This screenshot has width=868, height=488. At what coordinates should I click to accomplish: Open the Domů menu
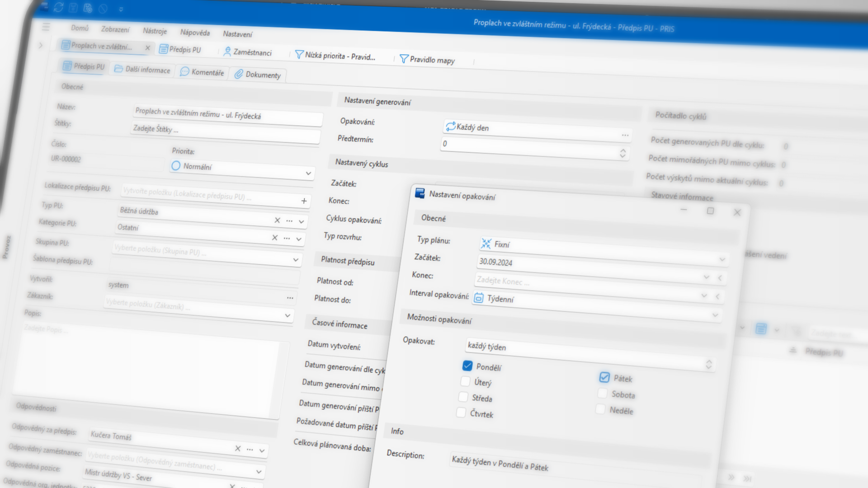[x=80, y=28]
